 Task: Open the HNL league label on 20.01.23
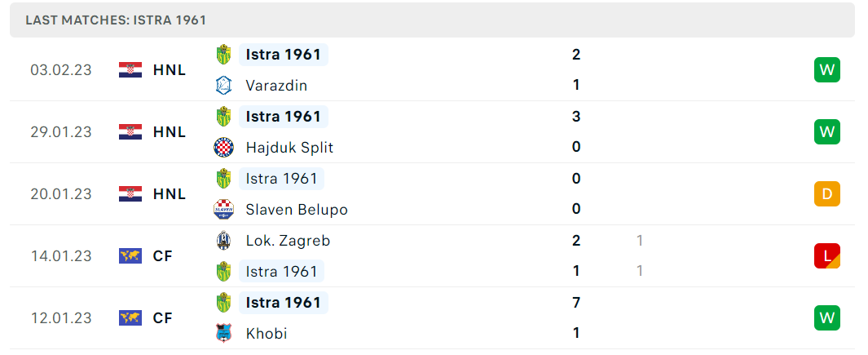[170, 194]
